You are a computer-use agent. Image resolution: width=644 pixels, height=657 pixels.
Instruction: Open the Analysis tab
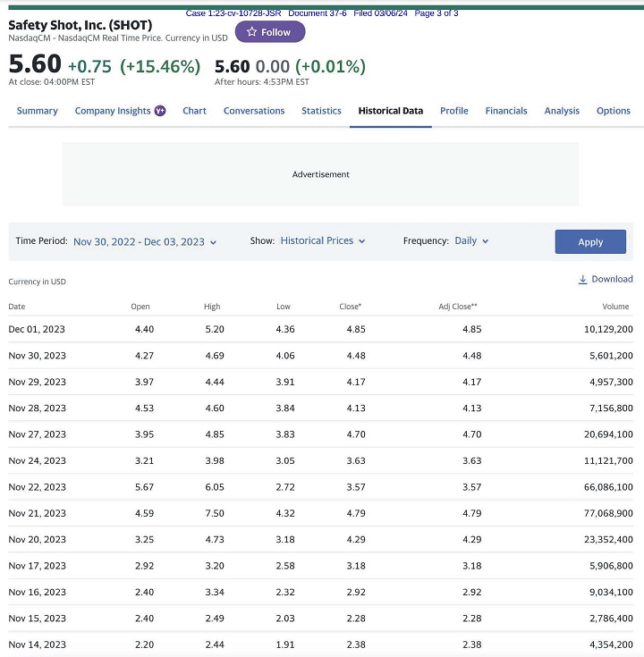coord(562,111)
